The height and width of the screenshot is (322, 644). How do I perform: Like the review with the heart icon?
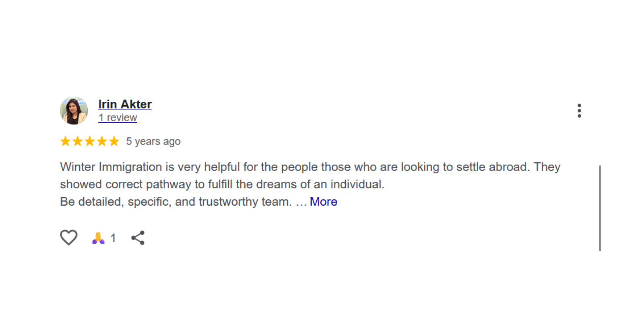(x=68, y=237)
